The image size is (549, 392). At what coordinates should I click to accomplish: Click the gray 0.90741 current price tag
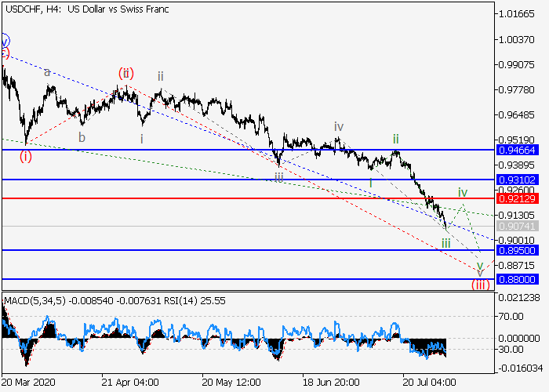(520, 227)
